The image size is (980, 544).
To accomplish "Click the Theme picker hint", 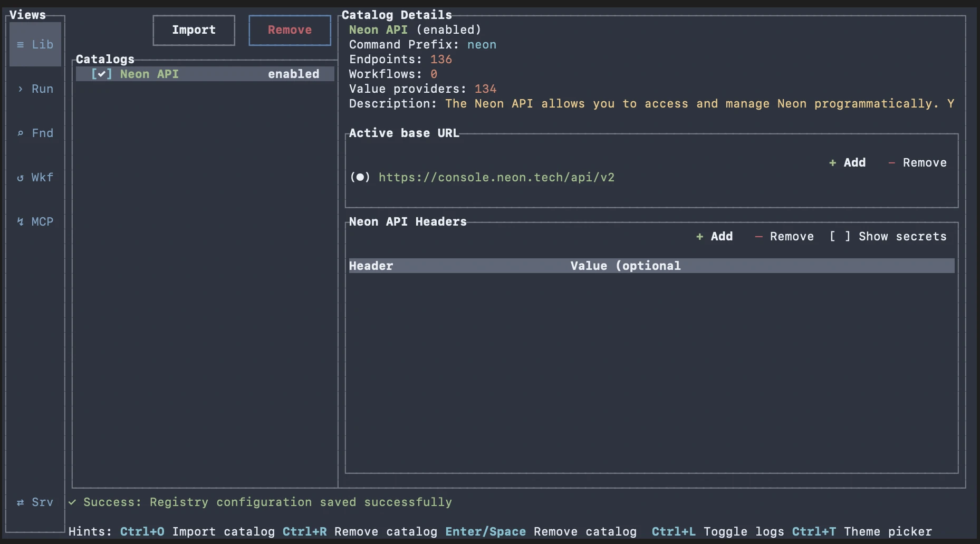I will [x=888, y=531].
